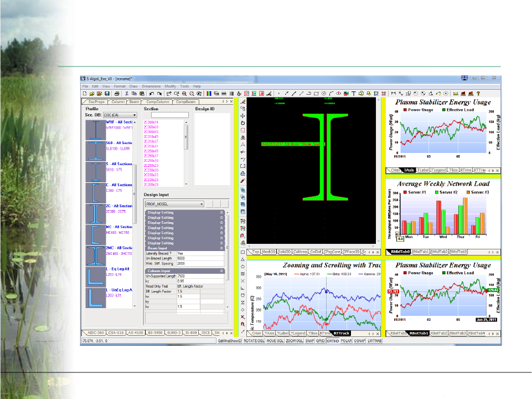This screenshot has width=532, height=399.
Task: Click the RGB color bars icon
Action: tap(209, 94)
